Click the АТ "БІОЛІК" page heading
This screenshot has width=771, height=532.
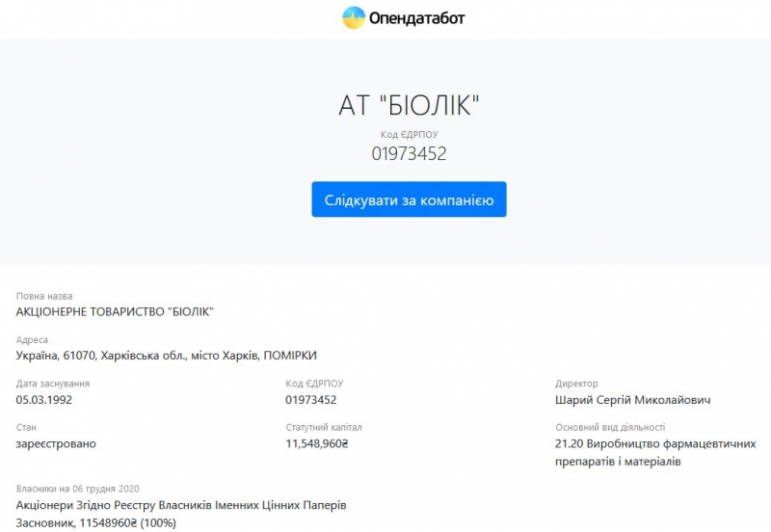(x=409, y=106)
